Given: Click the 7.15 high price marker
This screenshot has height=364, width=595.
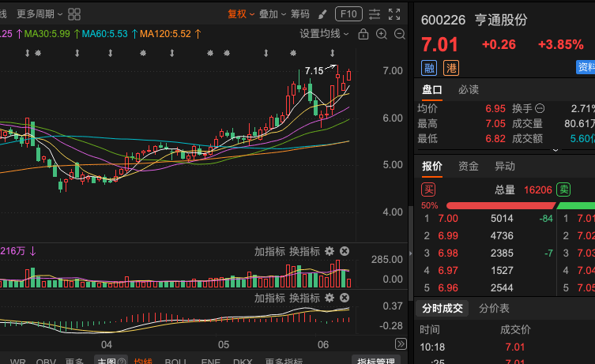Looking at the screenshot, I should point(314,71).
